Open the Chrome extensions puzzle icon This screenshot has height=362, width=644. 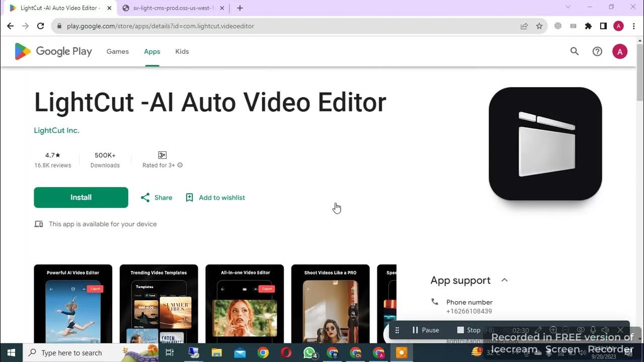click(588, 26)
